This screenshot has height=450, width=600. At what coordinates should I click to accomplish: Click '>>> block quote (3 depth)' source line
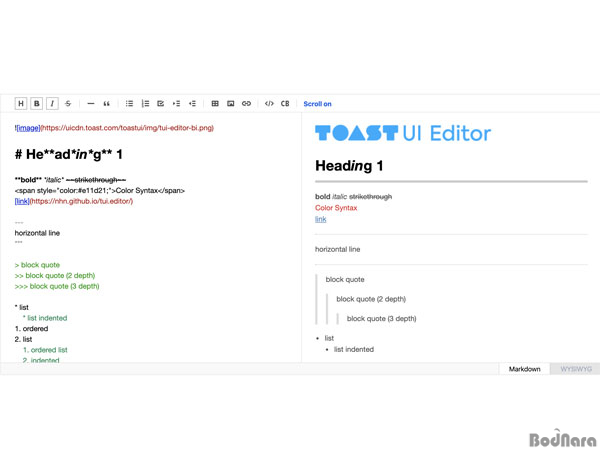coord(57,286)
